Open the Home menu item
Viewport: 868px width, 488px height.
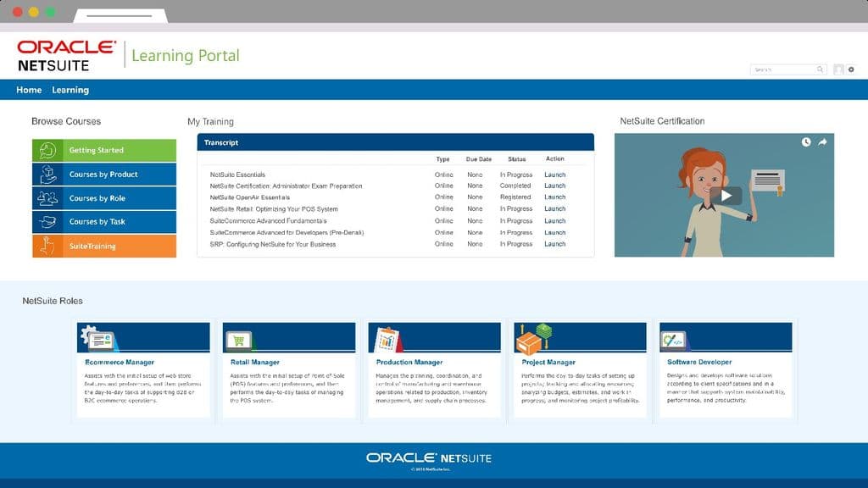[29, 90]
